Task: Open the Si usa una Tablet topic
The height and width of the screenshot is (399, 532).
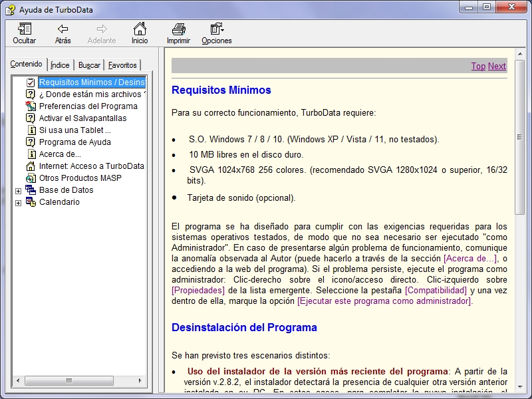Action: point(74,130)
